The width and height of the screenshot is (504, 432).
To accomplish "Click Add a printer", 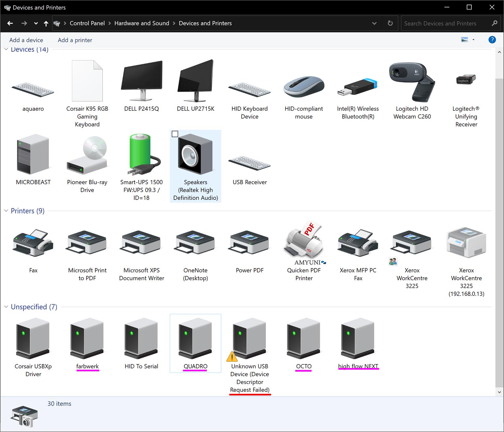I will 75,40.
